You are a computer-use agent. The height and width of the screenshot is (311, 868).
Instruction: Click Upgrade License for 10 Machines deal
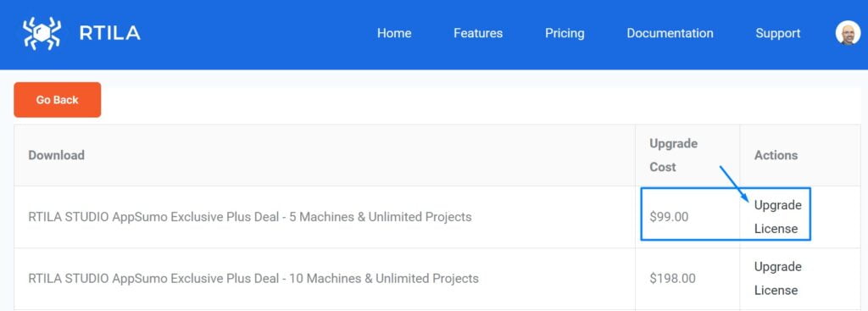click(778, 278)
